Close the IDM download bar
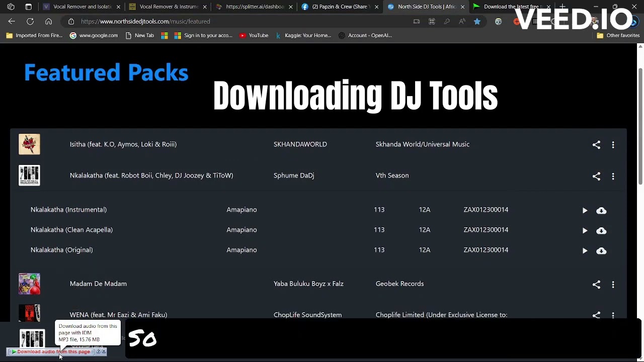The width and height of the screenshot is (644, 362). click(104, 351)
